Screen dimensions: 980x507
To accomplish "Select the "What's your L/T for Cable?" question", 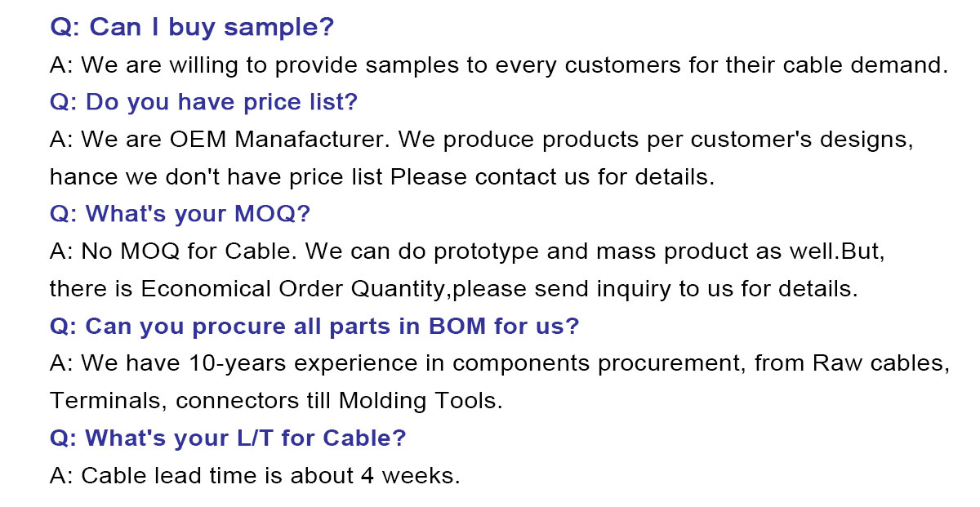I will point(228,438).
